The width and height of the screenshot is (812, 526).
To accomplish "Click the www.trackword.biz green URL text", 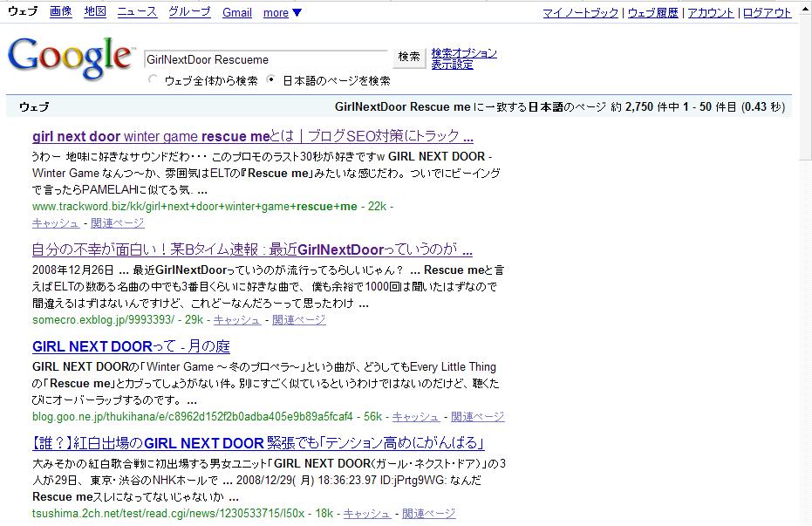I will (x=194, y=207).
